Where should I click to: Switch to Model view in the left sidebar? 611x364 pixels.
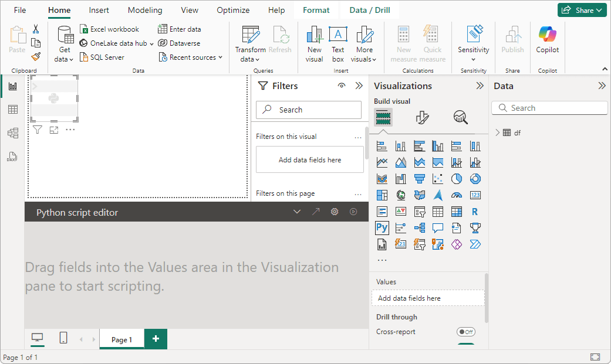(x=12, y=133)
